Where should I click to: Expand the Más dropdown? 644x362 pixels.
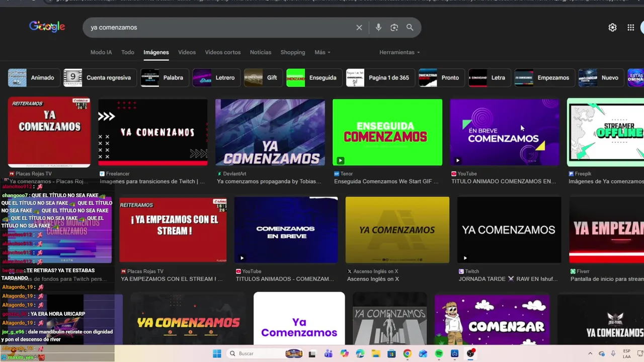(323, 52)
